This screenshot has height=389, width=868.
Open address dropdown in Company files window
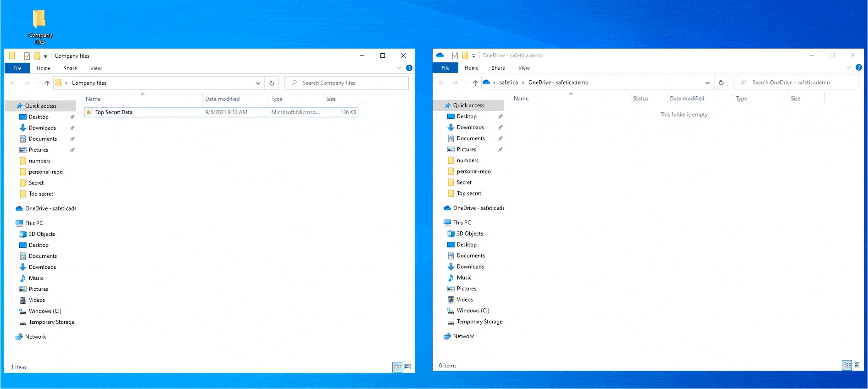(258, 83)
